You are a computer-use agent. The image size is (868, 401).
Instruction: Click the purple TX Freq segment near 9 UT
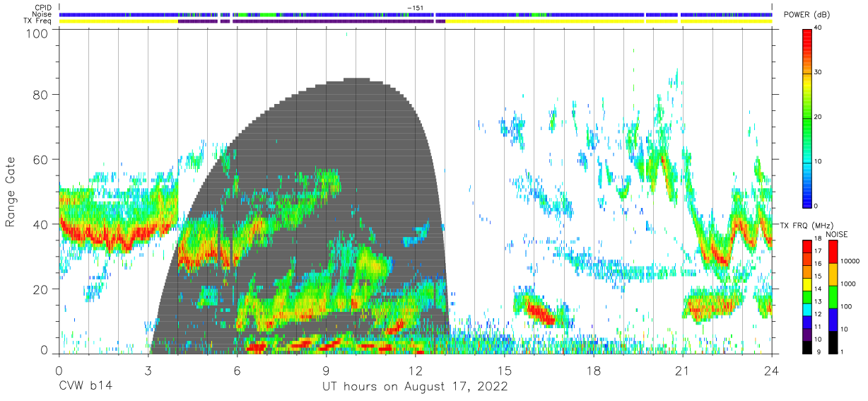click(332, 21)
